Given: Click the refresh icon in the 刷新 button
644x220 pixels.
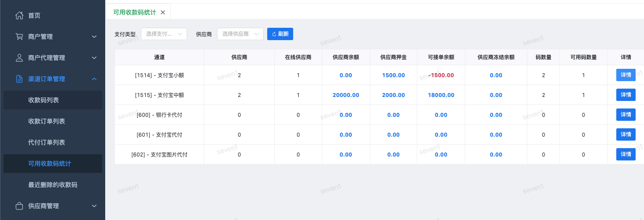Looking at the screenshot, I should (x=274, y=34).
